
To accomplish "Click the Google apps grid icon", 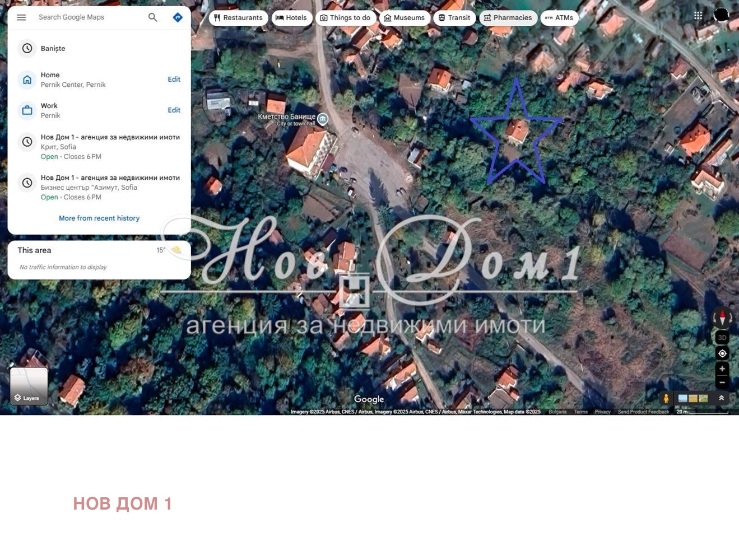I will click(x=698, y=15).
